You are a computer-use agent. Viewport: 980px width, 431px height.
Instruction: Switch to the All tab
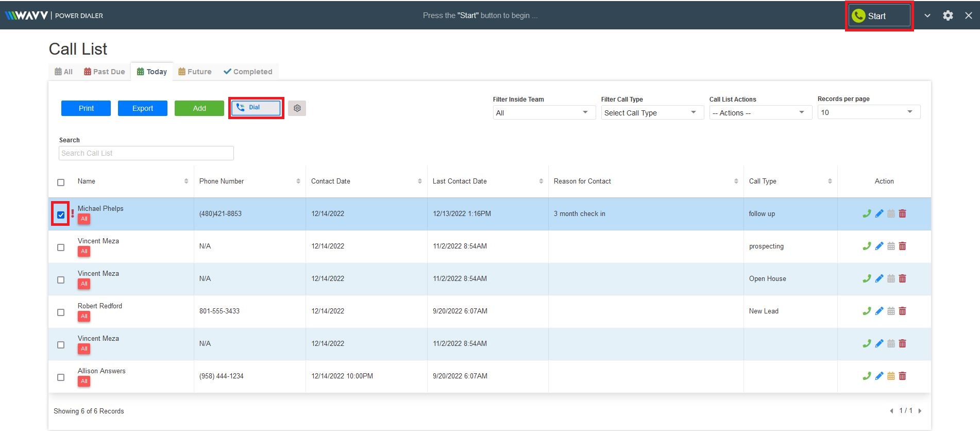63,72
